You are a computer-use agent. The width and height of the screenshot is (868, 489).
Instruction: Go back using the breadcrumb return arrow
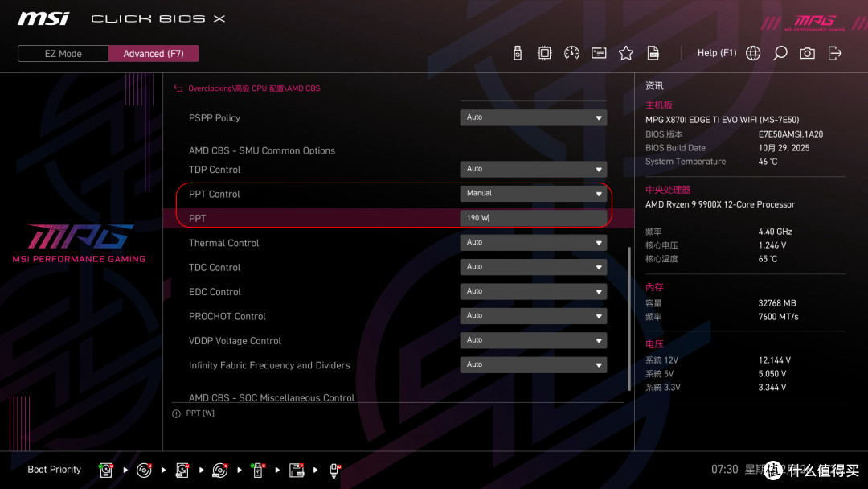(178, 88)
